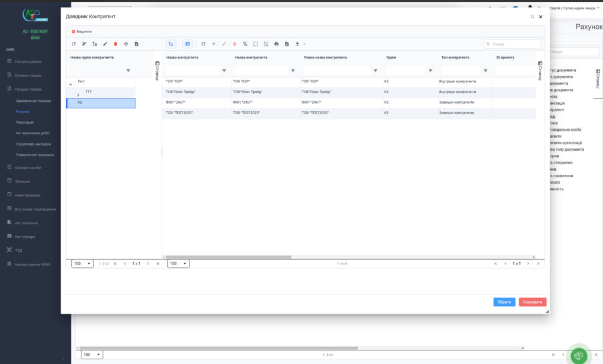603x364 pixels.
Task: Open the download export dropdown arrow
Action: (x=304, y=44)
